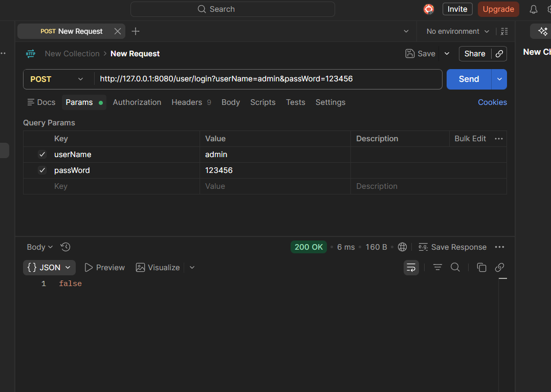The width and height of the screenshot is (551, 392).
Task: Click the HTTP request type icon
Action: (x=31, y=53)
